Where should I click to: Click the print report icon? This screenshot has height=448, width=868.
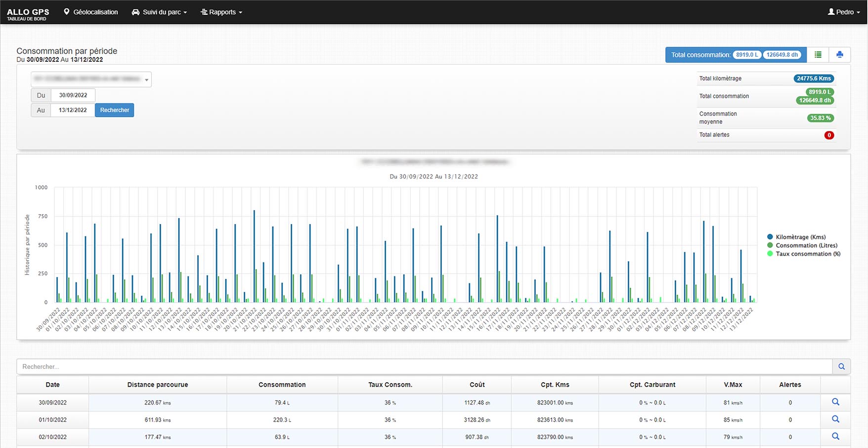(839, 55)
